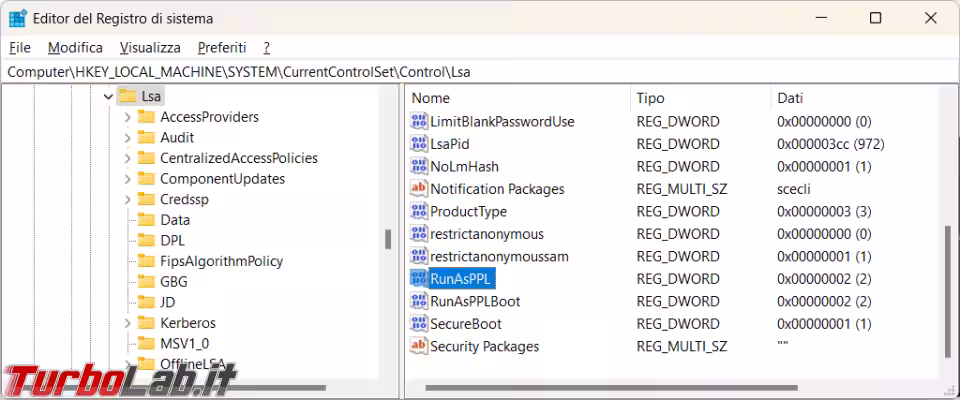This screenshot has height=400, width=960.
Task: Click the LimitBlankPasswordUse DWORD icon
Action: coord(419,121)
